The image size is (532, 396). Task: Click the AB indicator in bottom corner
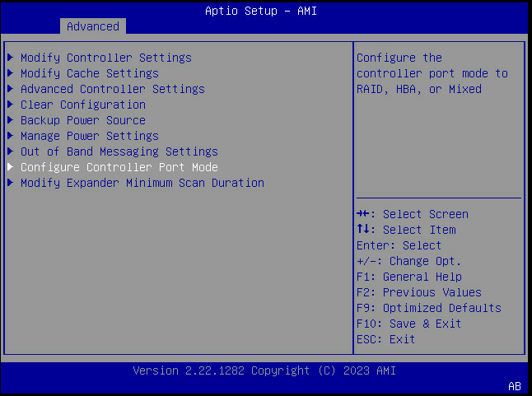(515, 385)
